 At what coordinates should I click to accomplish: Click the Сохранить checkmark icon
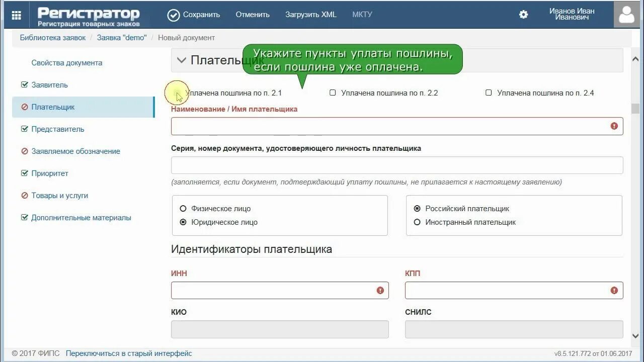173,15
